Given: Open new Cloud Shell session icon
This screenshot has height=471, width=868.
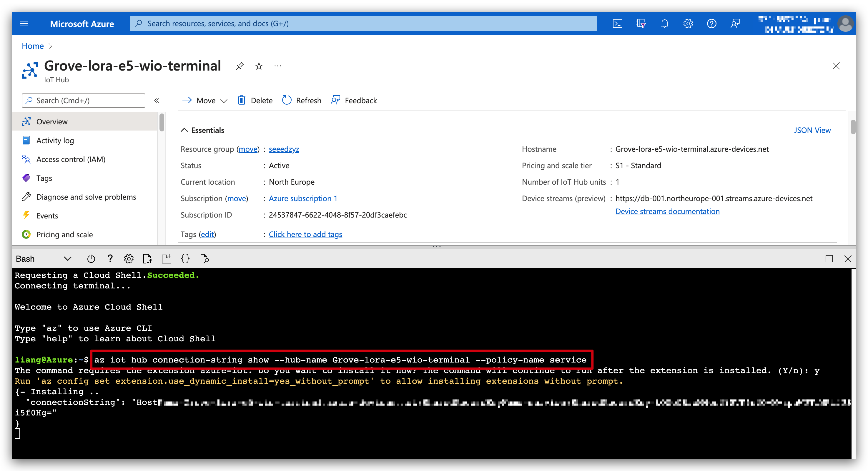Looking at the screenshot, I should 167,258.
